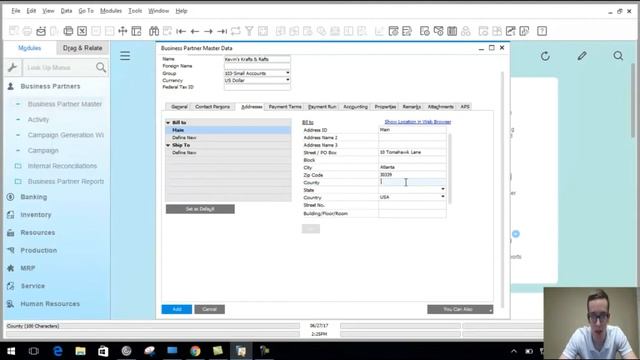Viewport: 640px width, 360px height.
Task: Open the Go To menu
Action: (86, 11)
